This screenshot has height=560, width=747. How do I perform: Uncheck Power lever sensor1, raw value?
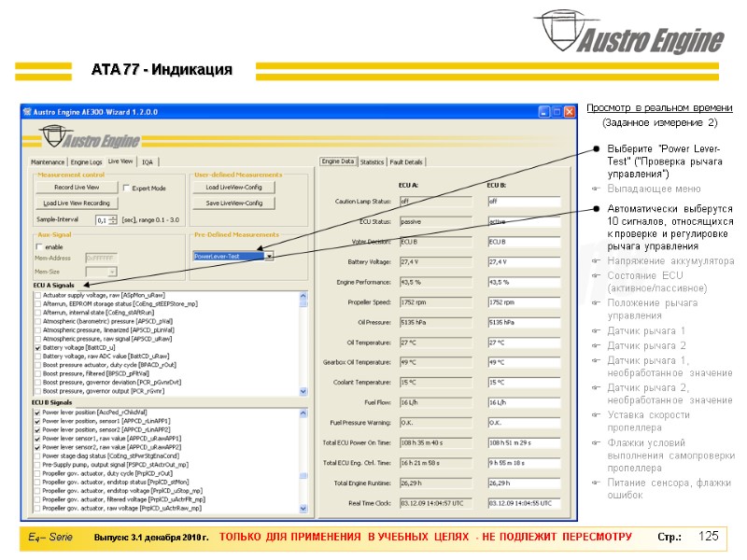(37, 439)
